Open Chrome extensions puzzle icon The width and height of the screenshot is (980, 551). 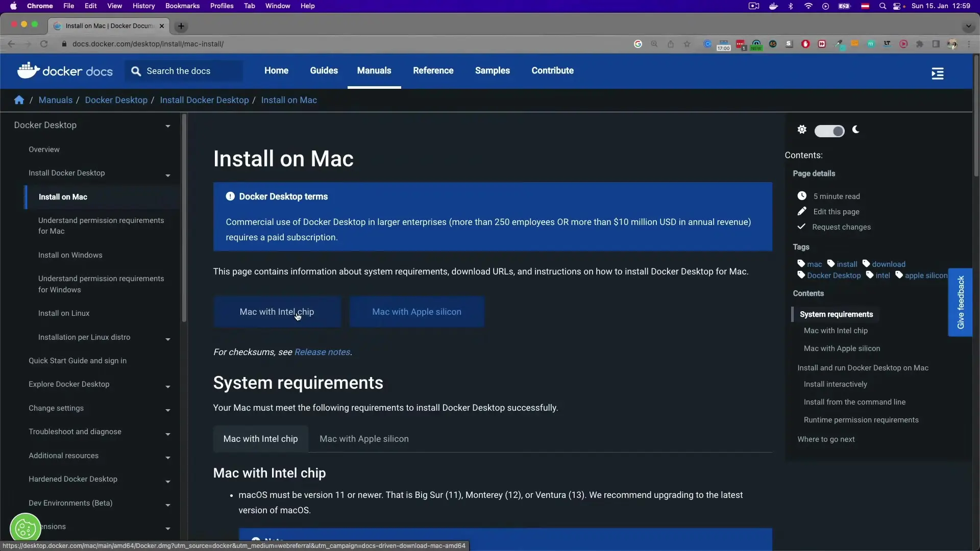[x=920, y=44]
